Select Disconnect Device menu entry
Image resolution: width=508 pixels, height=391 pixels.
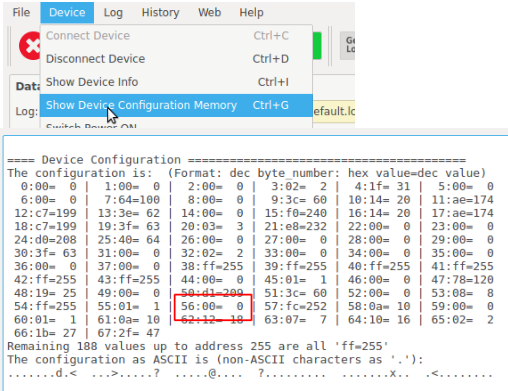pyautogui.click(x=176, y=59)
